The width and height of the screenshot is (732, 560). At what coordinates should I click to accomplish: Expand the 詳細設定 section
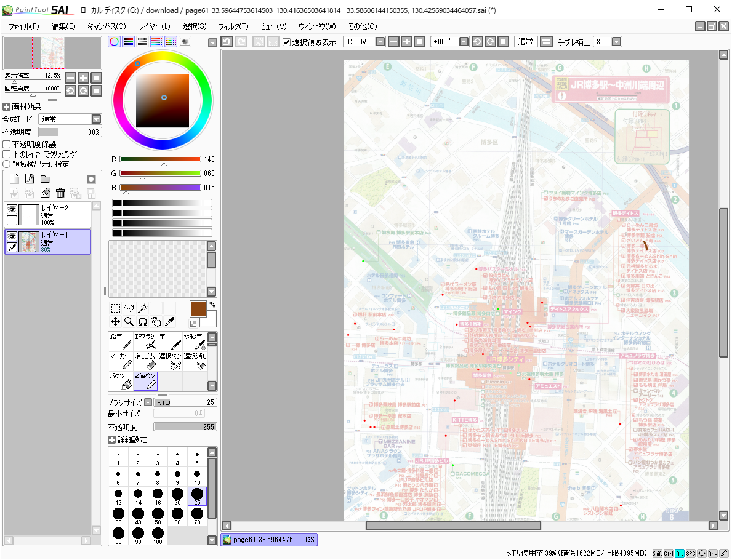pyautogui.click(x=111, y=440)
